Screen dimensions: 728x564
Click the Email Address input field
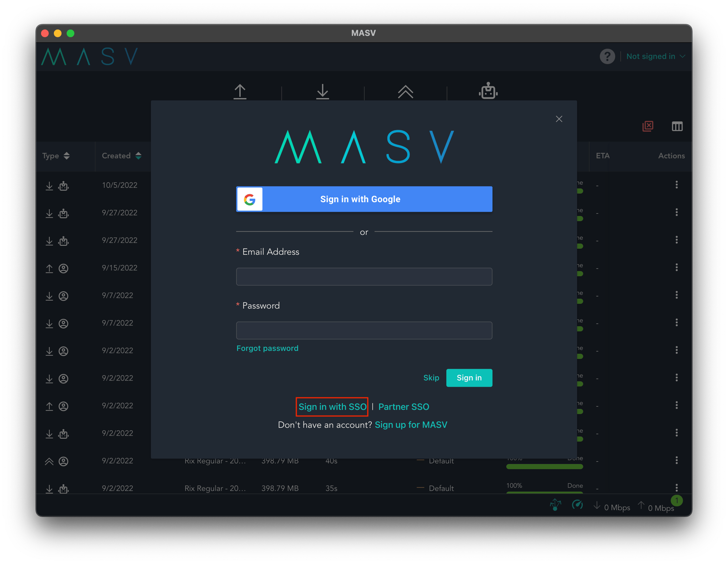(364, 276)
